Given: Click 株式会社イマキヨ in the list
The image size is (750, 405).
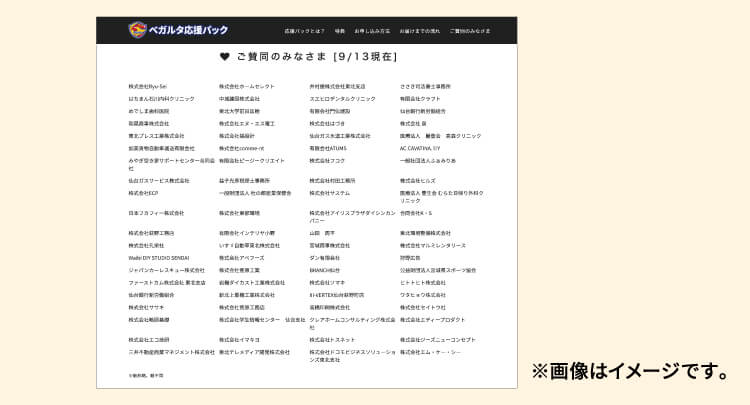Looking at the screenshot, I should (x=239, y=340).
